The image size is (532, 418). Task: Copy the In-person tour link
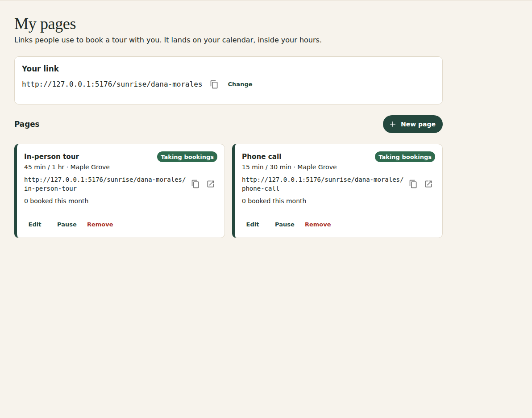point(195,184)
